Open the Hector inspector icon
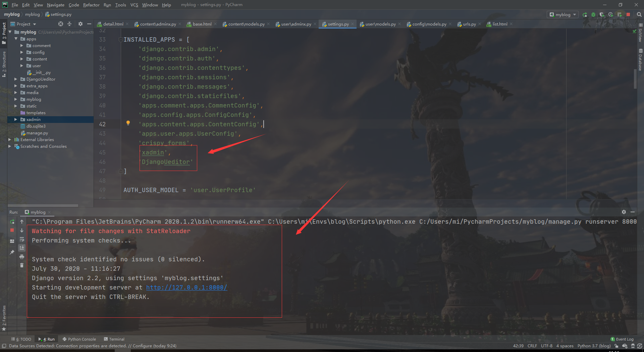 [633, 346]
